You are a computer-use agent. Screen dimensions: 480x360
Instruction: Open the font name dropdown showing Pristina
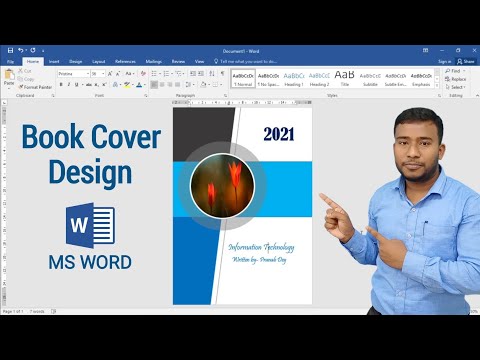88,74
